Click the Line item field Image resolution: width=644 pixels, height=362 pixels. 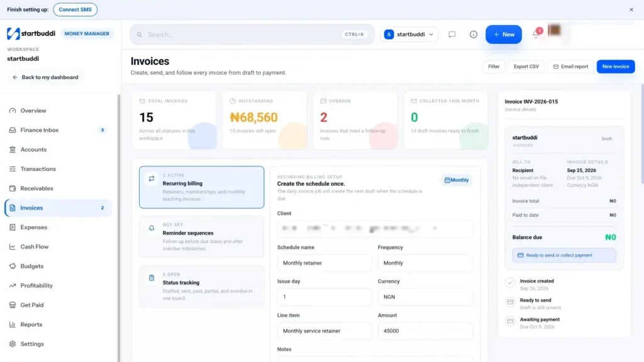pyautogui.click(x=325, y=331)
